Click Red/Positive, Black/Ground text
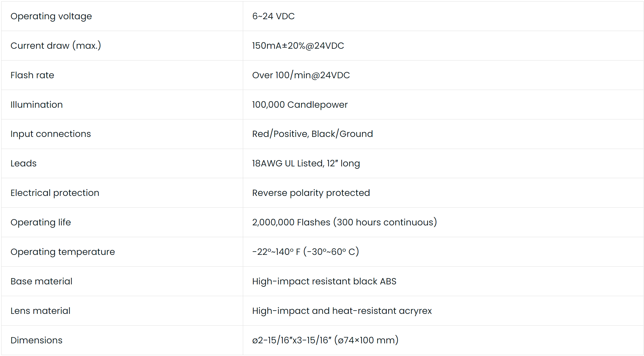This screenshot has width=644, height=356. [312, 134]
